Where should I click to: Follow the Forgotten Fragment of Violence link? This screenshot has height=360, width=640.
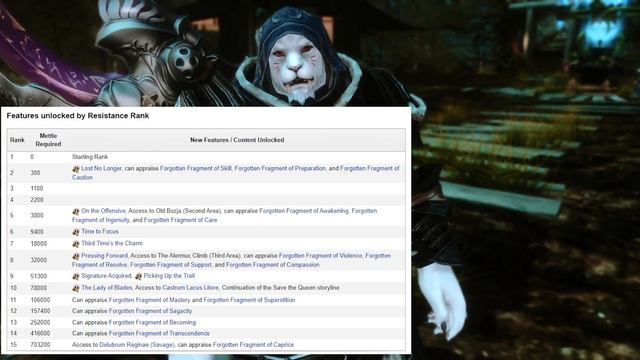click(320, 256)
